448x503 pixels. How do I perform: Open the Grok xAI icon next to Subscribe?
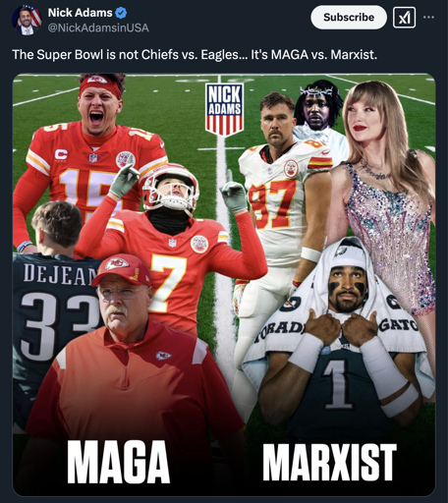point(404,18)
